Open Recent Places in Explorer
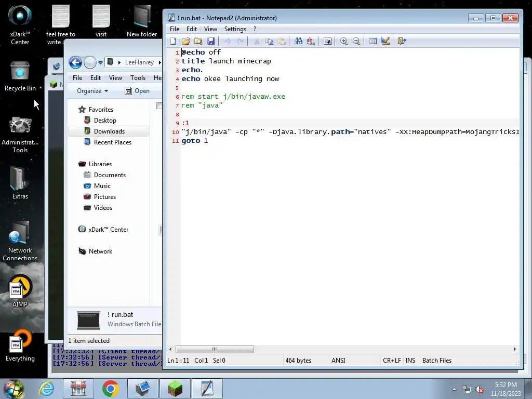The image size is (532, 399). coord(112,142)
